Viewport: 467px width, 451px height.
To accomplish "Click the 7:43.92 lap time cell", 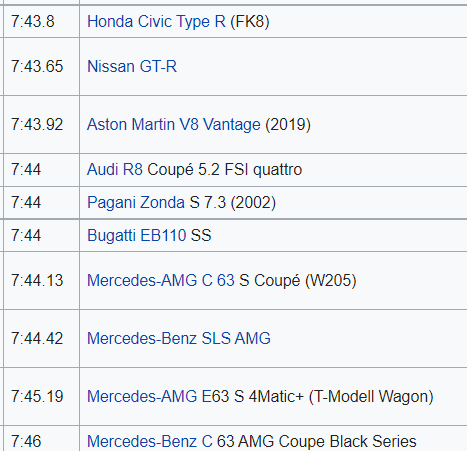I will tap(41, 125).
